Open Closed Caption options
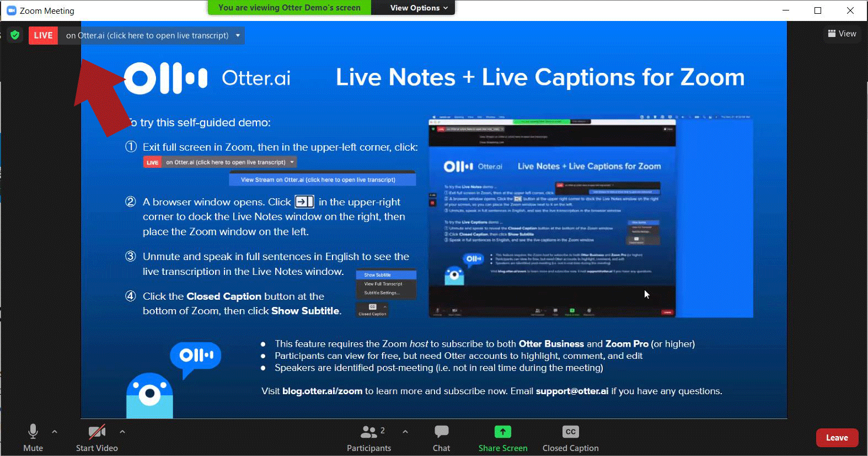868x456 pixels. 570,438
